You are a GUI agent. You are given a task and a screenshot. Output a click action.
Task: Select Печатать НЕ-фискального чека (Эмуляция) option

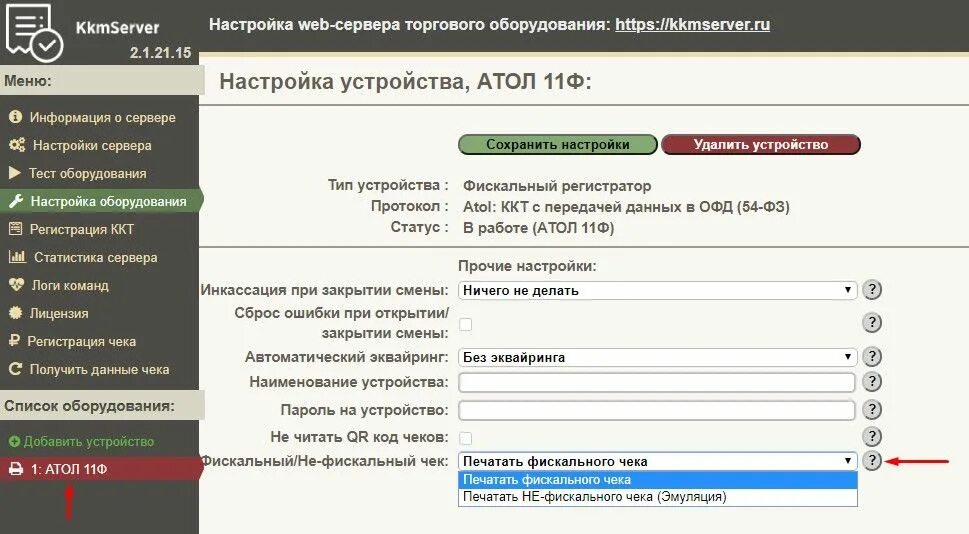coord(658,496)
